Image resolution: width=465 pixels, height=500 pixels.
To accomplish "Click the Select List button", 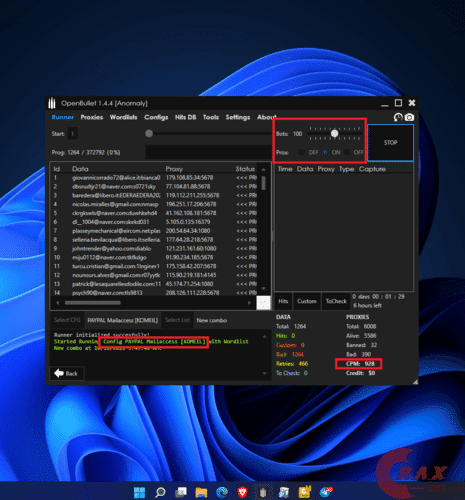I will tap(177, 320).
